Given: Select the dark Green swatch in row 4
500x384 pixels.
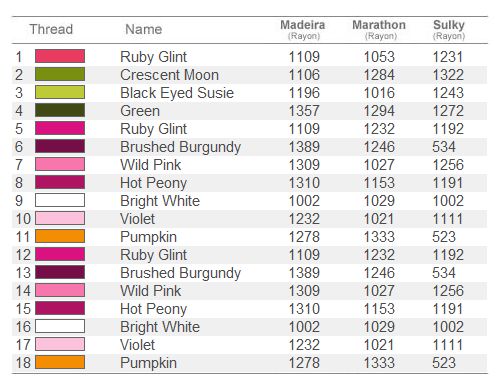Looking at the screenshot, I should click(x=60, y=110).
